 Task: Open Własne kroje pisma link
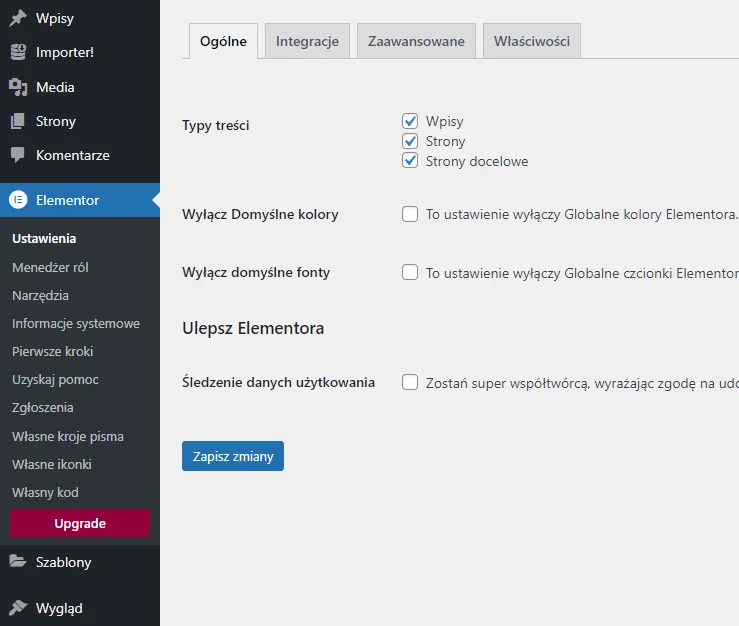click(68, 437)
